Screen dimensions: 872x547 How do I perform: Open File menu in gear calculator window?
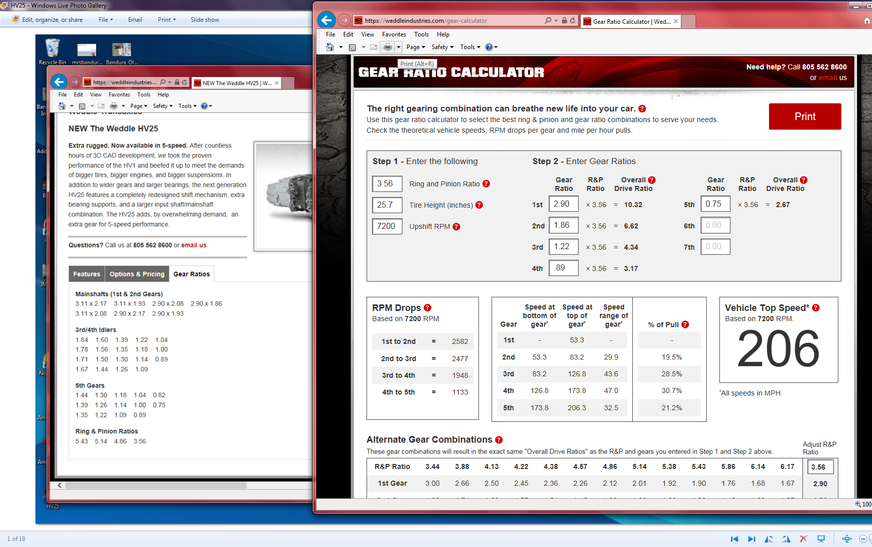click(x=330, y=34)
